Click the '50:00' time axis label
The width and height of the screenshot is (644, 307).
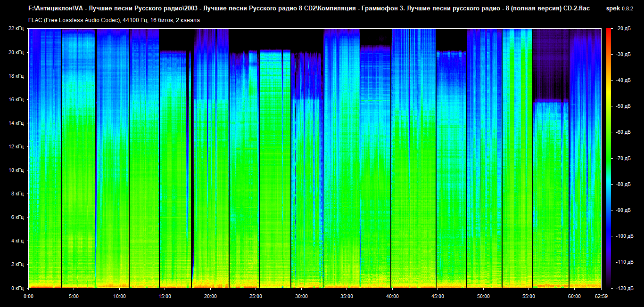coord(483,296)
